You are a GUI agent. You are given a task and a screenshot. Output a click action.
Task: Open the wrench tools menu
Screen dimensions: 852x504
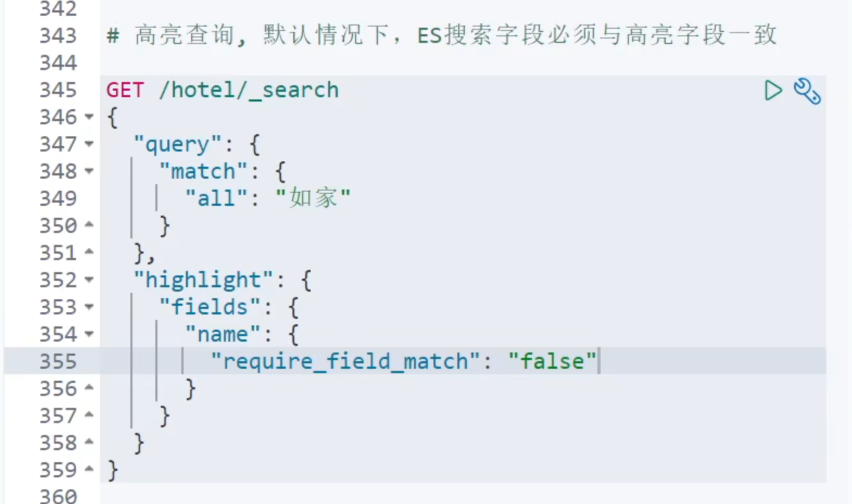pos(807,91)
